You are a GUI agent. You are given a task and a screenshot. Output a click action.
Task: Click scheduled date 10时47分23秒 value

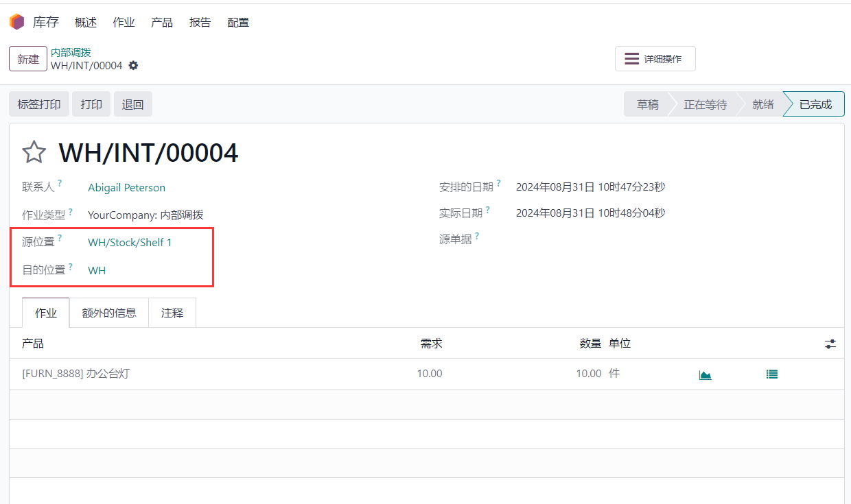click(x=590, y=187)
